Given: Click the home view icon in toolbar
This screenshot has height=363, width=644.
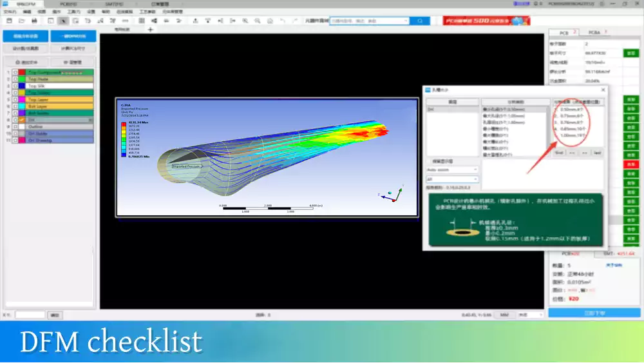Looking at the screenshot, I should [270, 21].
